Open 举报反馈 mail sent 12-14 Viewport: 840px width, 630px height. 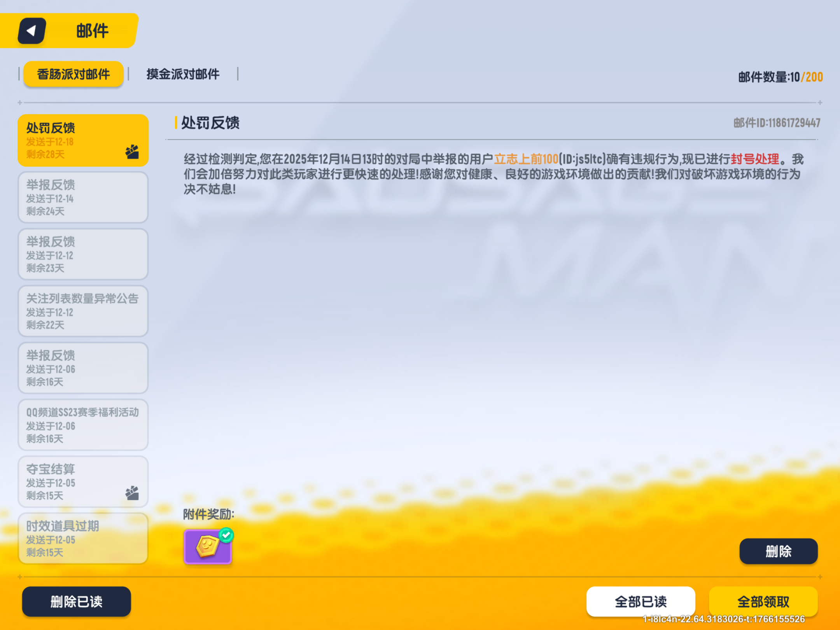pos(83,198)
